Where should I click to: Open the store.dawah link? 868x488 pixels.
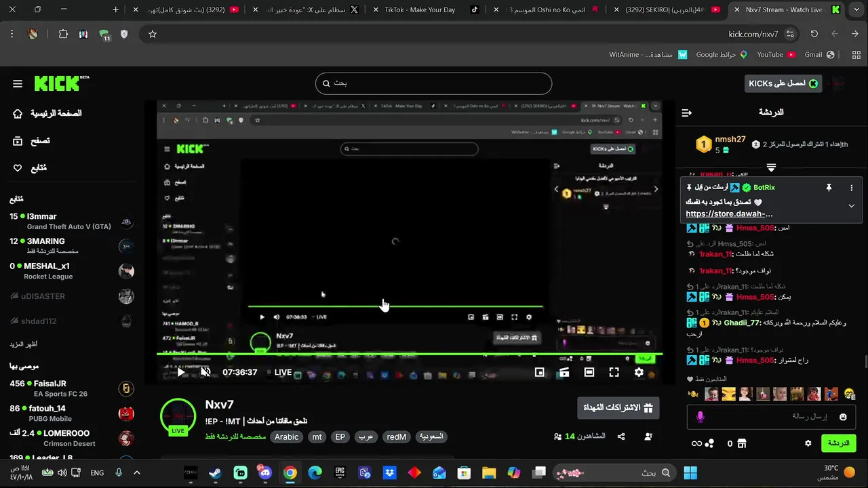pos(729,213)
